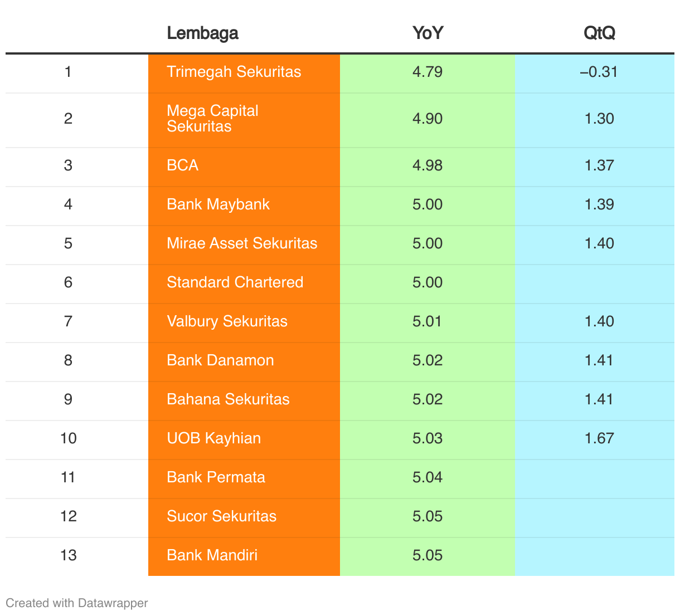Click the 4.79 YoY value
680x616 pixels.
click(428, 72)
